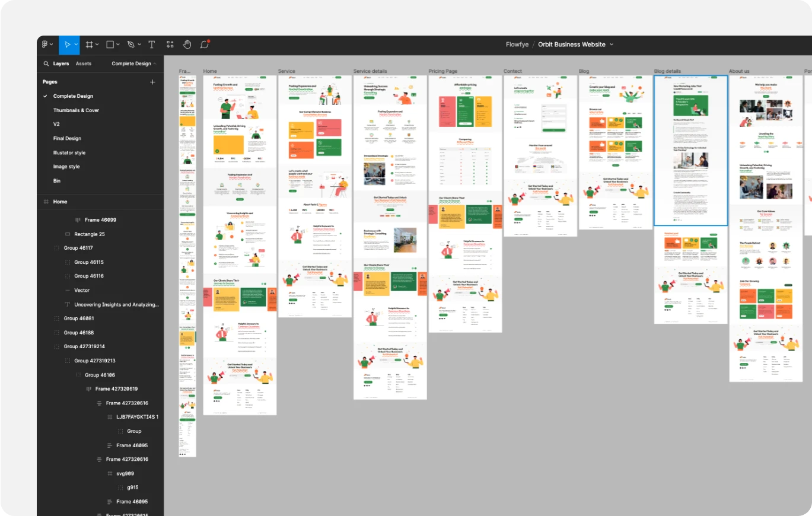
Task: Click the dashed group icon of g915
Action: (120, 488)
